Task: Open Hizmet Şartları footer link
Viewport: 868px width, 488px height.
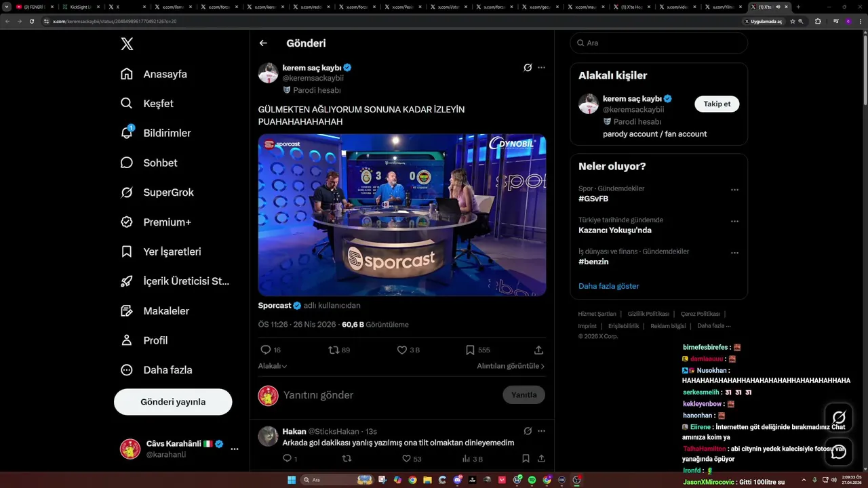Action: pos(597,314)
